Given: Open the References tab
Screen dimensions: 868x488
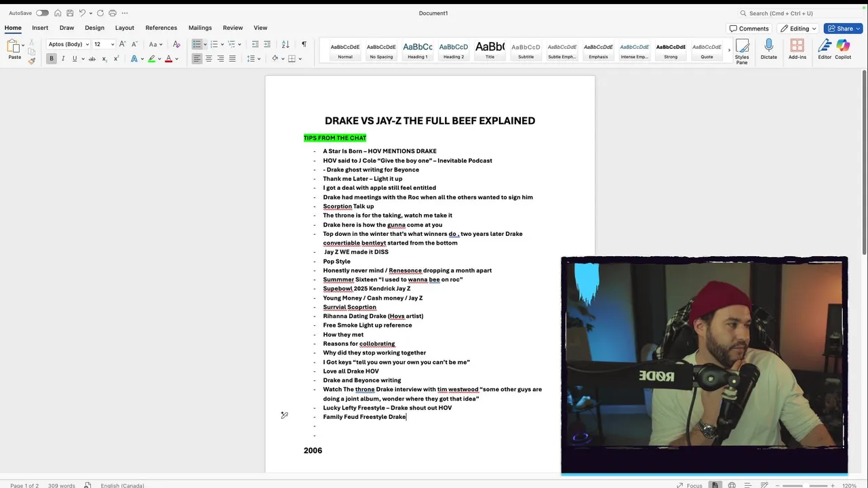Looking at the screenshot, I should [x=161, y=28].
